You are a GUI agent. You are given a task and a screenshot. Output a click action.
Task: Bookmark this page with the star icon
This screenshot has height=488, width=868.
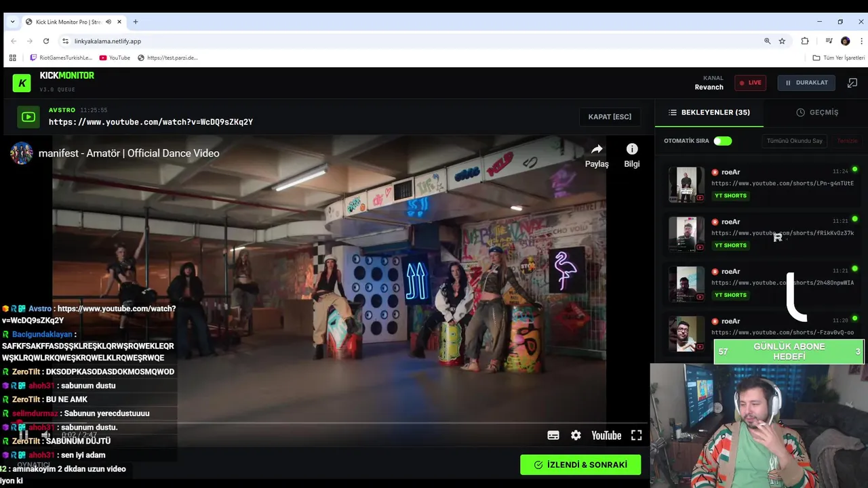tap(782, 41)
